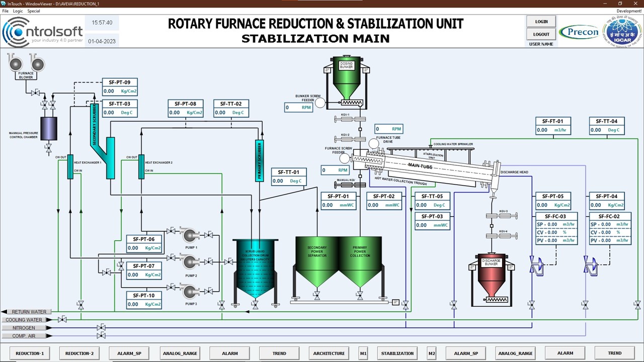The image size is (644, 362).
Task: Click the SP value in SF-FC-03
Action: tap(555, 224)
